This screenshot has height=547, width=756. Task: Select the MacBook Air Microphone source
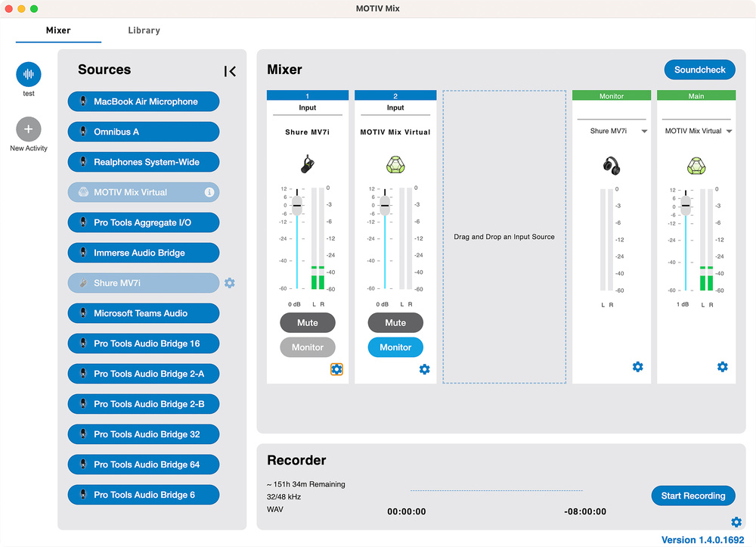pos(144,101)
